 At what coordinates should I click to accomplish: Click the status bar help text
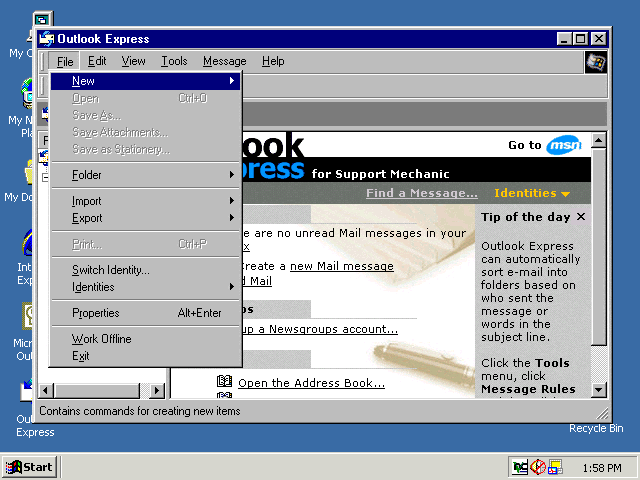pyautogui.click(x=140, y=411)
